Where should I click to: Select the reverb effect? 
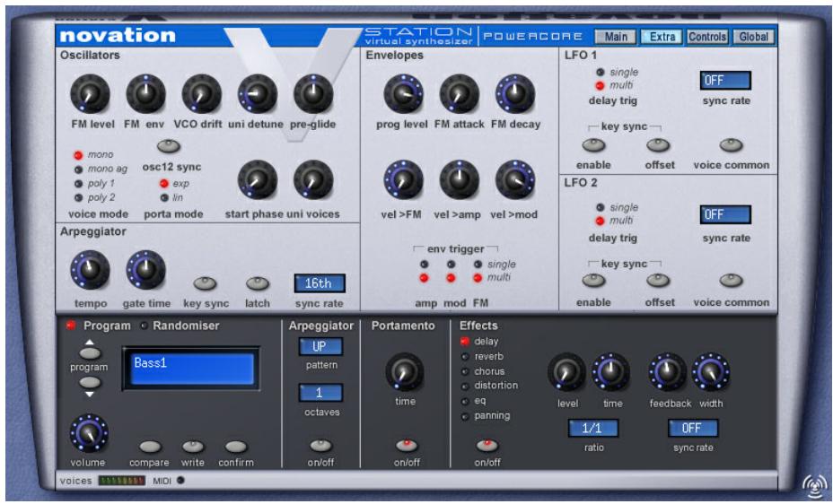click(465, 357)
